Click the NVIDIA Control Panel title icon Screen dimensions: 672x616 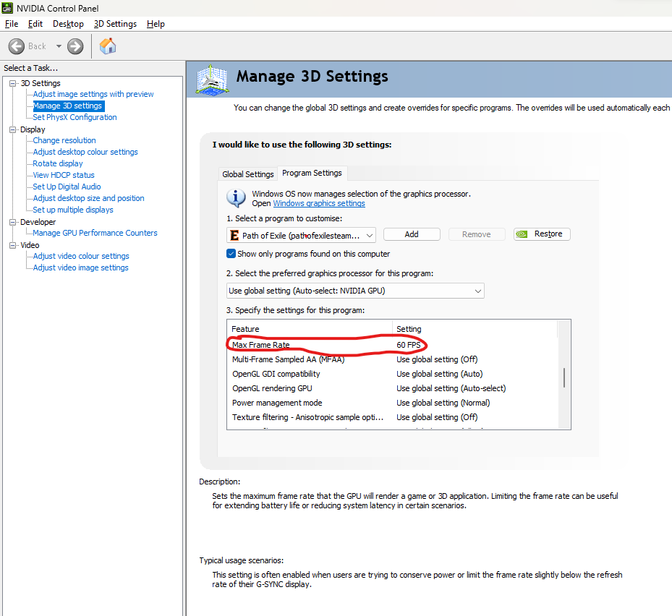pyautogui.click(x=7, y=8)
